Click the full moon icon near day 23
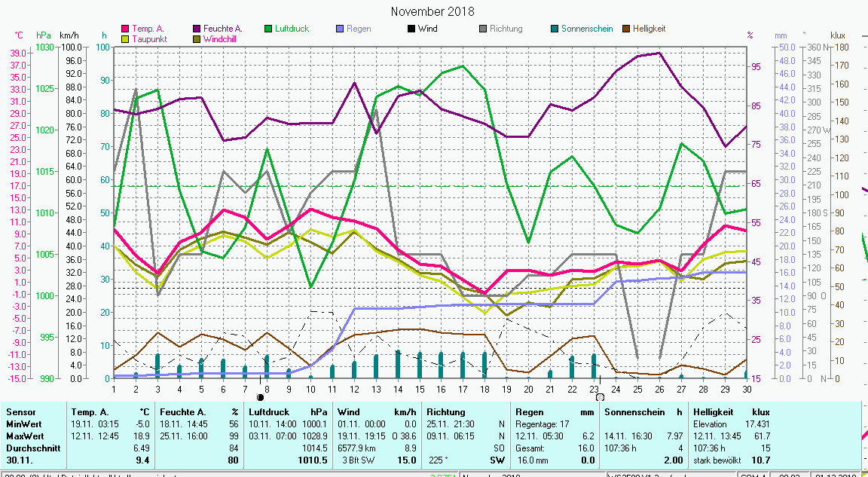Screen dimensions: 868x477 coord(599,396)
